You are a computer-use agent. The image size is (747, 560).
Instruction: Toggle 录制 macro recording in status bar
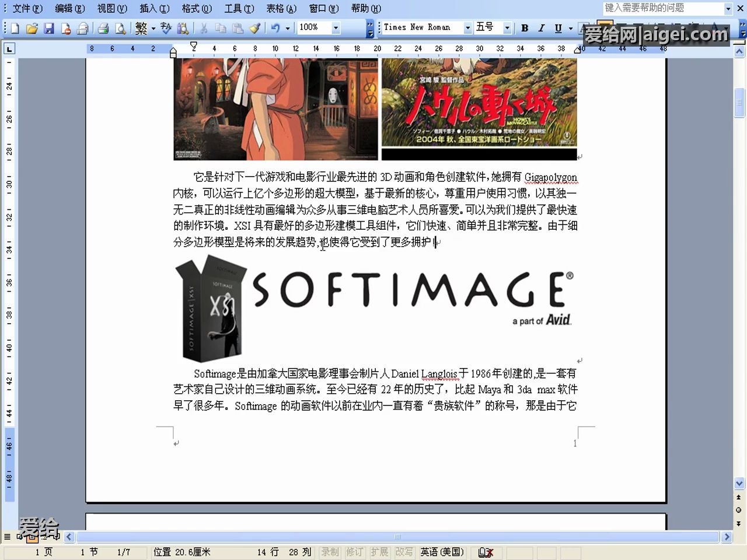(330, 552)
